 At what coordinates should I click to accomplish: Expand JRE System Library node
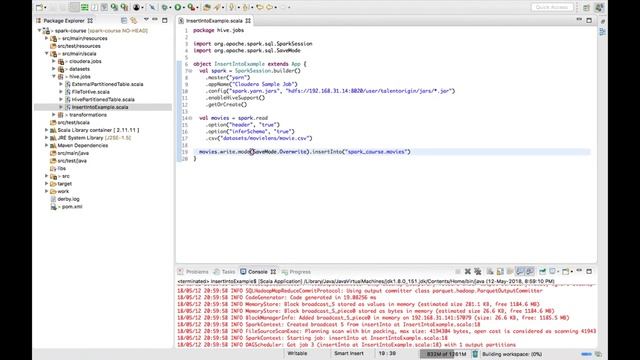(x=47, y=138)
